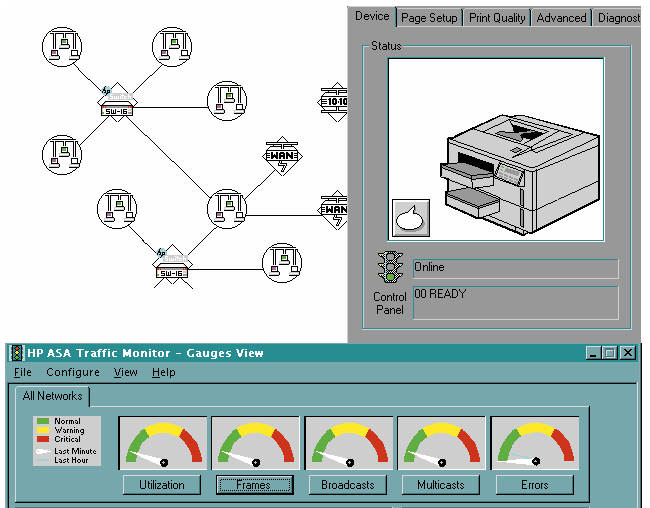Click the printer image in the Status panel
The width and height of the screenshot is (650, 508).
(520, 174)
